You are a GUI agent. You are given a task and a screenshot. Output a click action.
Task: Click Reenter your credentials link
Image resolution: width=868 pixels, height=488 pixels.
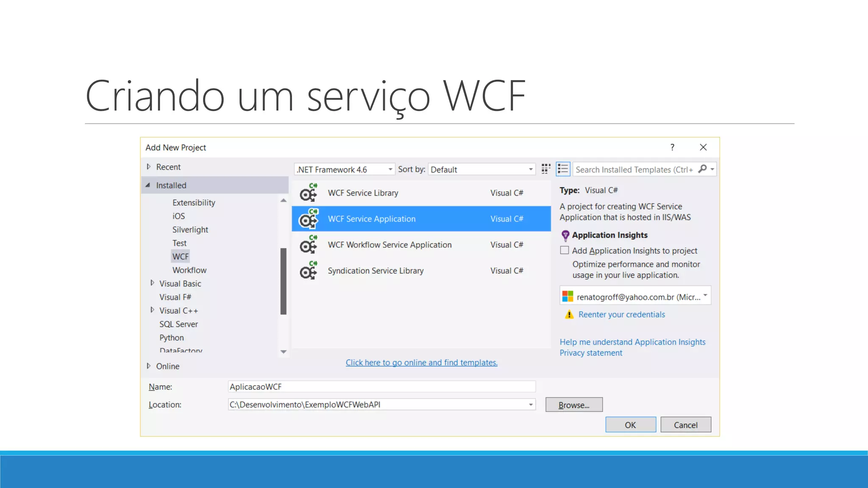pyautogui.click(x=621, y=314)
